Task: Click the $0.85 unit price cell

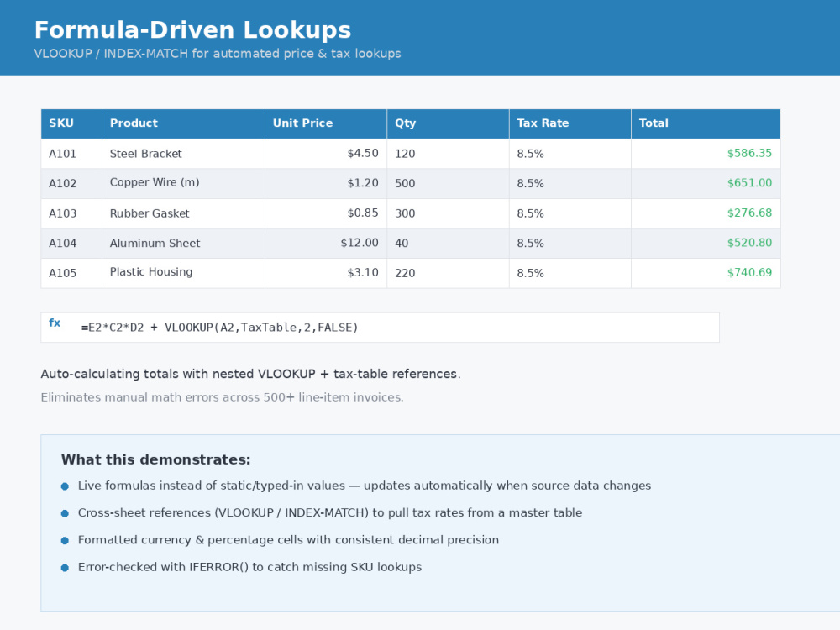Action: [326, 213]
